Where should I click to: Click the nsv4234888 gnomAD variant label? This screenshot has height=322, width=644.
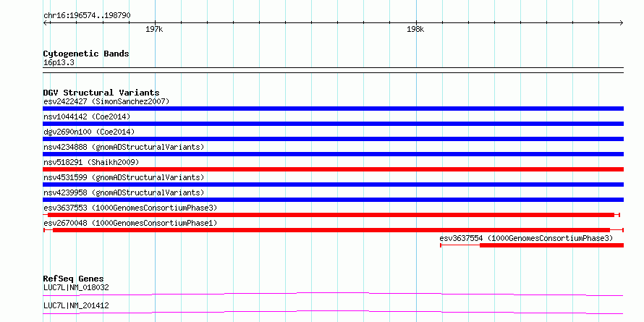[x=124, y=147]
